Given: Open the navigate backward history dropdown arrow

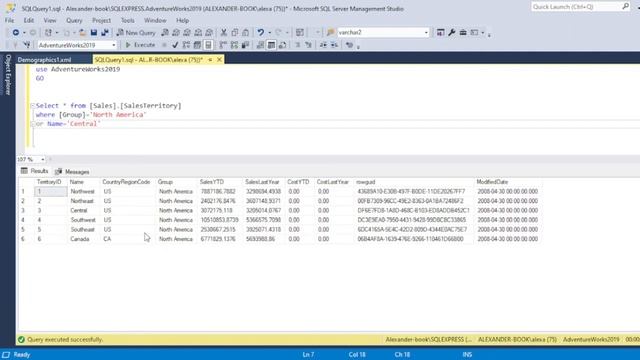Looking at the screenshot, I should point(24,32).
